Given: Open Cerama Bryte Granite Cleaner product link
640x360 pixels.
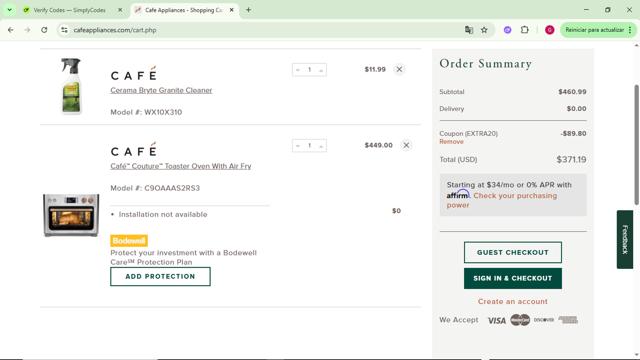Looking at the screenshot, I should click(x=161, y=90).
